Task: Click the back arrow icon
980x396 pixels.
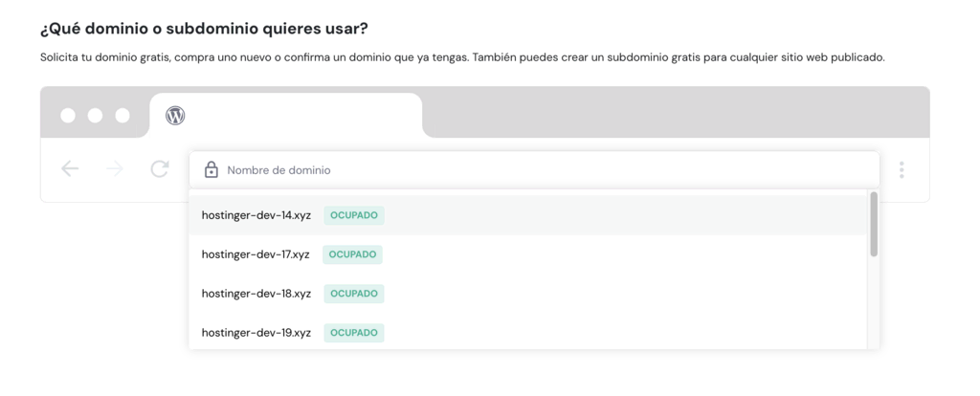Action: [70, 169]
